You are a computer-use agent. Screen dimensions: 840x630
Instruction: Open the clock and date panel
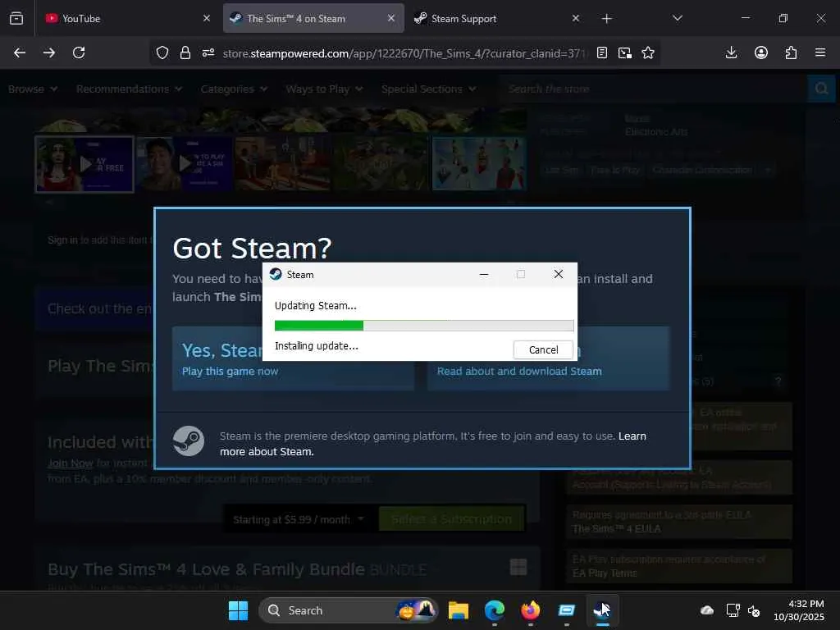[799, 610]
